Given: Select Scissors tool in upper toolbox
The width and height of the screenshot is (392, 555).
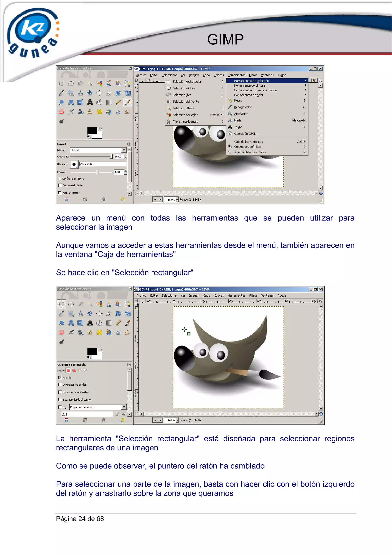Looking at the screenshot, I should click(x=109, y=84).
